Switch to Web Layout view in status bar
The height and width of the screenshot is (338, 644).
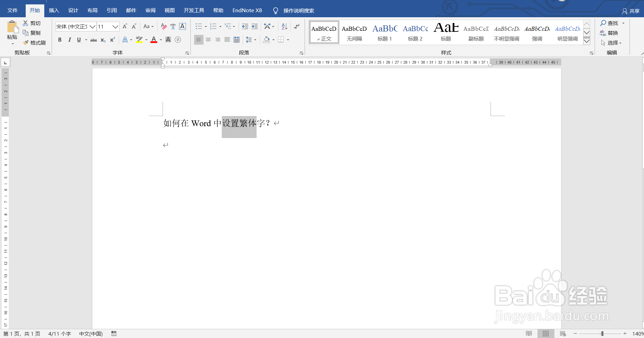point(563,334)
